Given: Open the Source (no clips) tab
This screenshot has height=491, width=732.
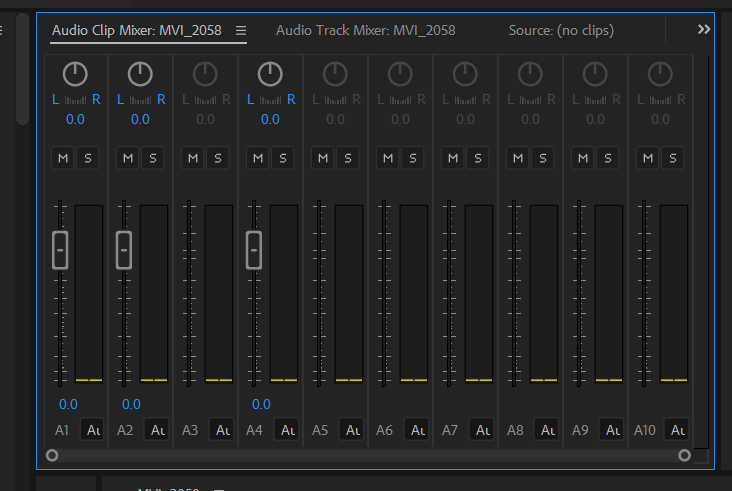Looking at the screenshot, I should [561, 31].
